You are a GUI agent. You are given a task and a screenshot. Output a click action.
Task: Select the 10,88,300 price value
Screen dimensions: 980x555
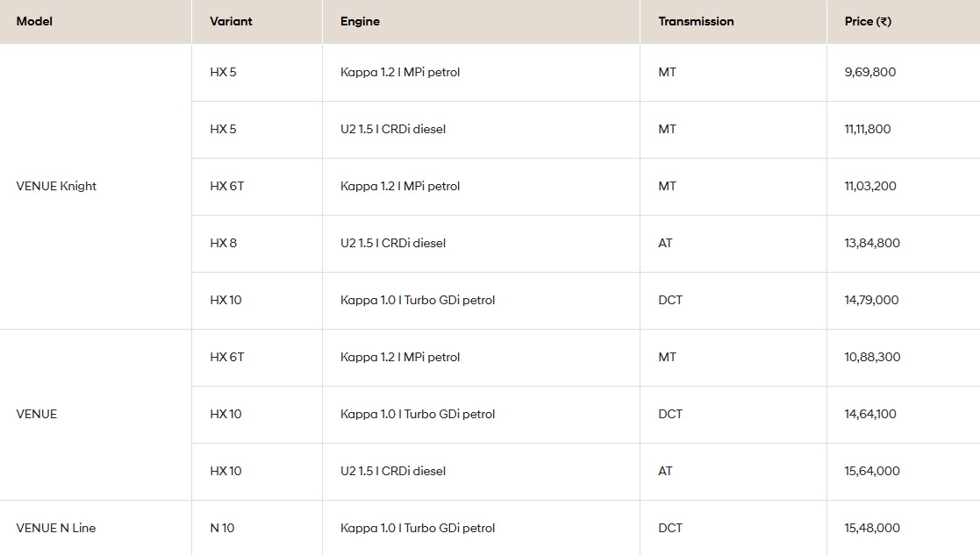(x=872, y=357)
